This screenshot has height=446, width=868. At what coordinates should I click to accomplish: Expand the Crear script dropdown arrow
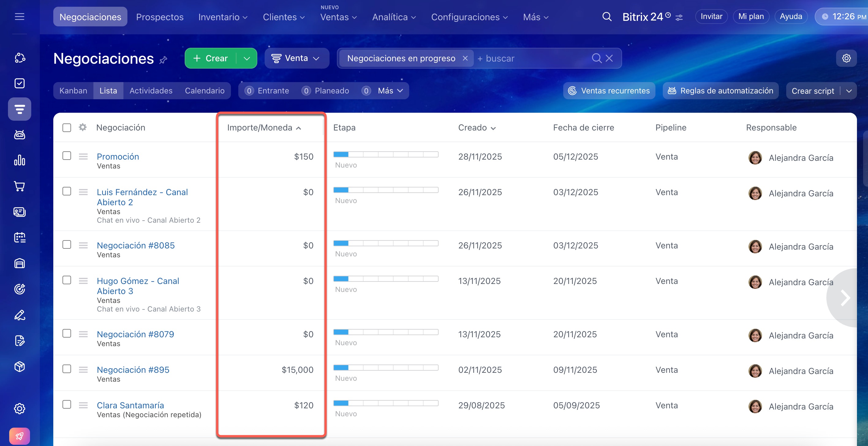849,91
